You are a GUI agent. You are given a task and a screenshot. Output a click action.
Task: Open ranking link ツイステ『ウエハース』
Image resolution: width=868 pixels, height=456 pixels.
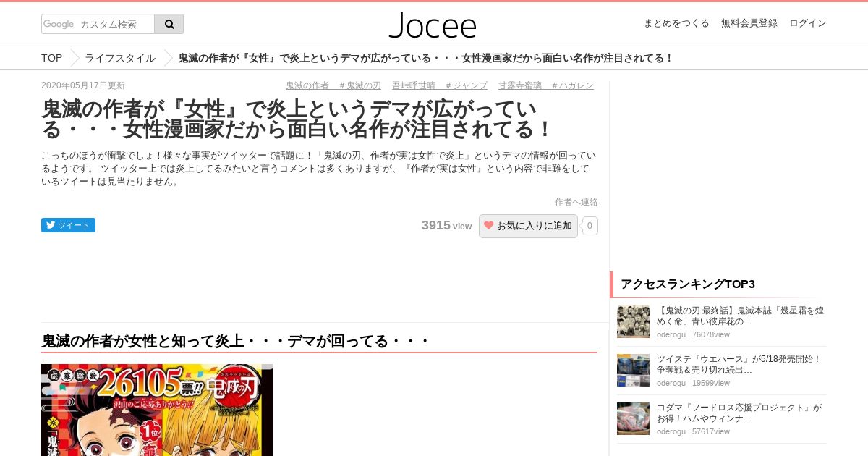(x=739, y=364)
